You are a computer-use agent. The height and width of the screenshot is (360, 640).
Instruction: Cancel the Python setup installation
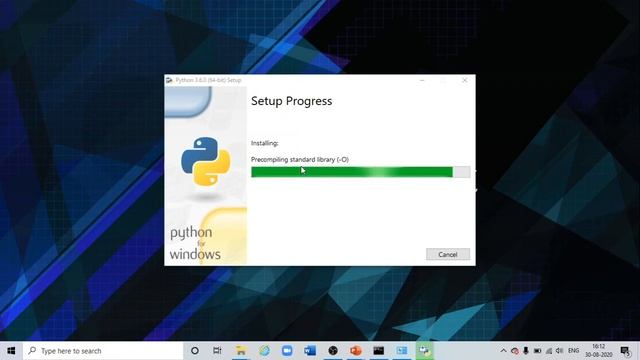(448, 254)
